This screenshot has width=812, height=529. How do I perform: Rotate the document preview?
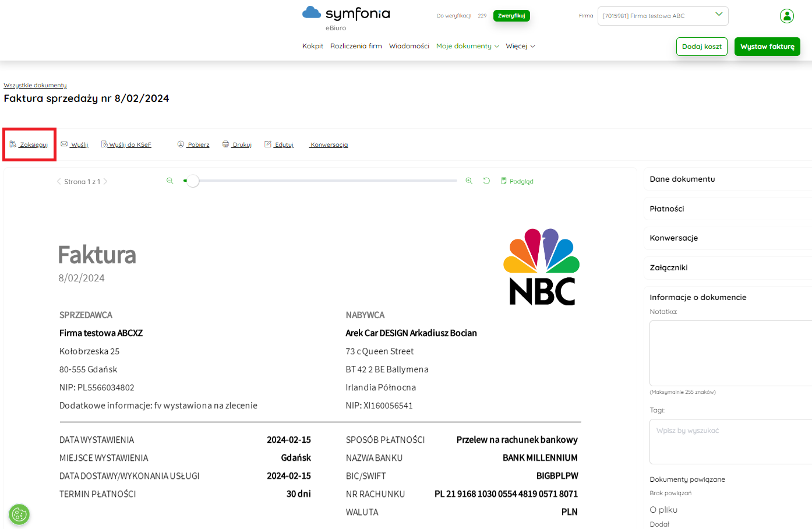point(486,181)
